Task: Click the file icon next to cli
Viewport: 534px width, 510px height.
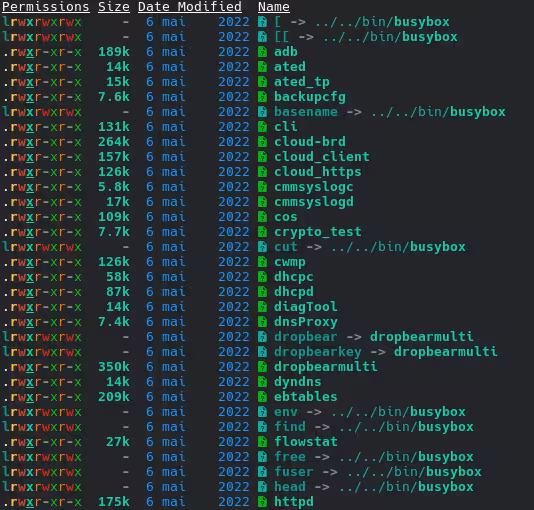Action: tap(262, 127)
